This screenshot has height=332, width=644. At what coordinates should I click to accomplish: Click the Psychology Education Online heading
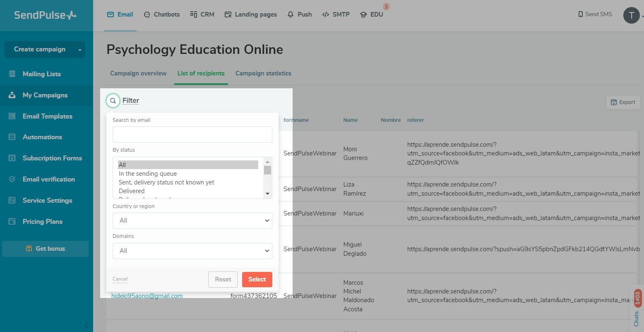coord(195,50)
